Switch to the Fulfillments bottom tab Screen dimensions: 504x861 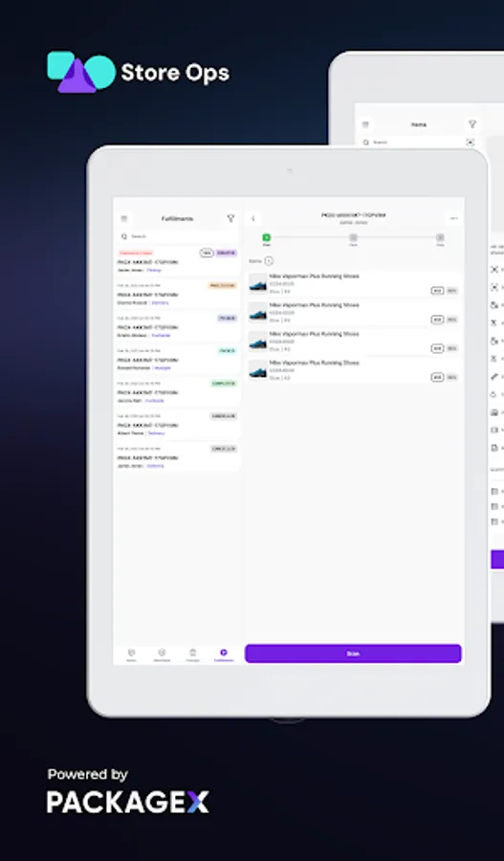tap(224, 654)
